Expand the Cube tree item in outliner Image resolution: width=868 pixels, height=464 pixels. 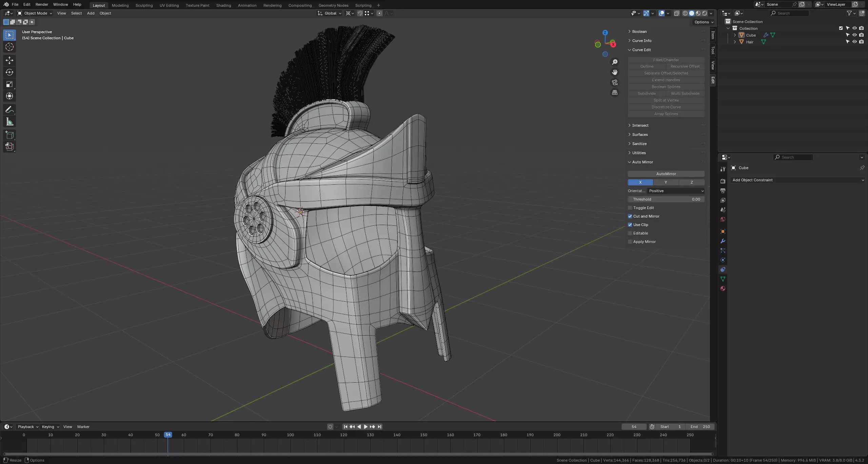click(x=735, y=35)
